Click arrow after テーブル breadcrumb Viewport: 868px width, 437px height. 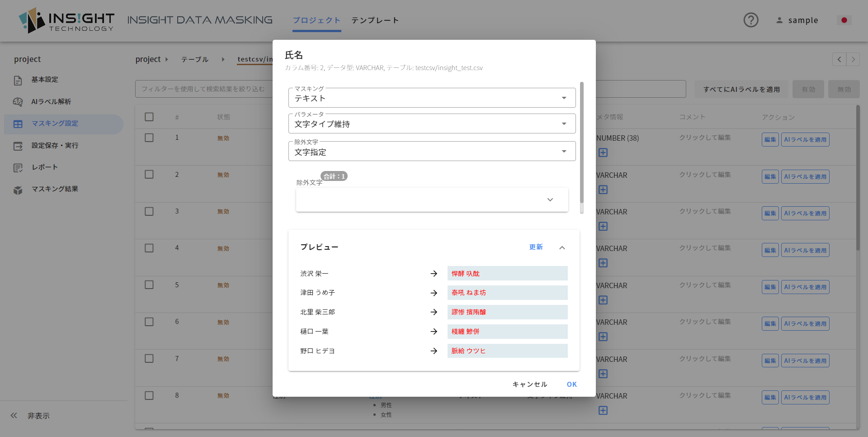click(x=223, y=59)
